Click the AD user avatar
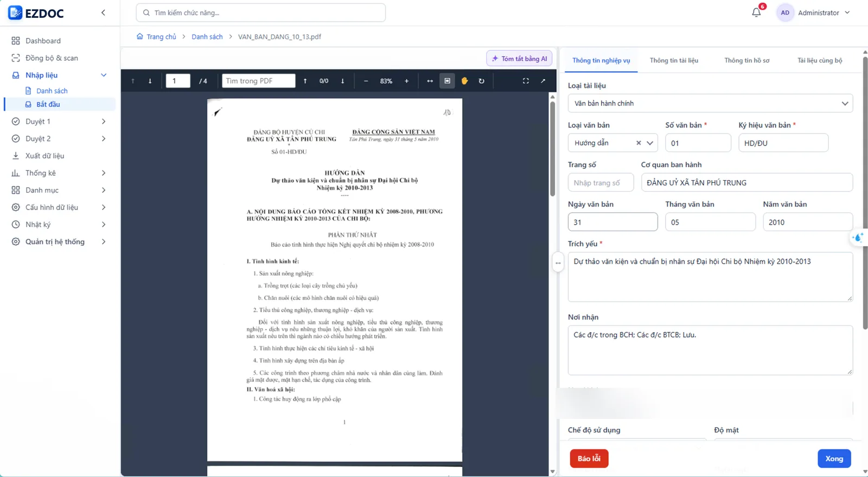868x477 pixels. tap(785, 12)
